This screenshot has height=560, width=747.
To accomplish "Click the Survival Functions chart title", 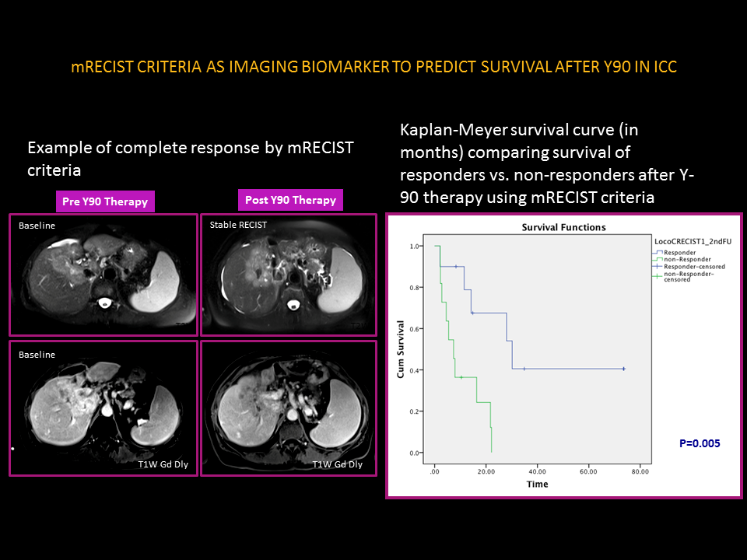I will [x=563, y=228].
